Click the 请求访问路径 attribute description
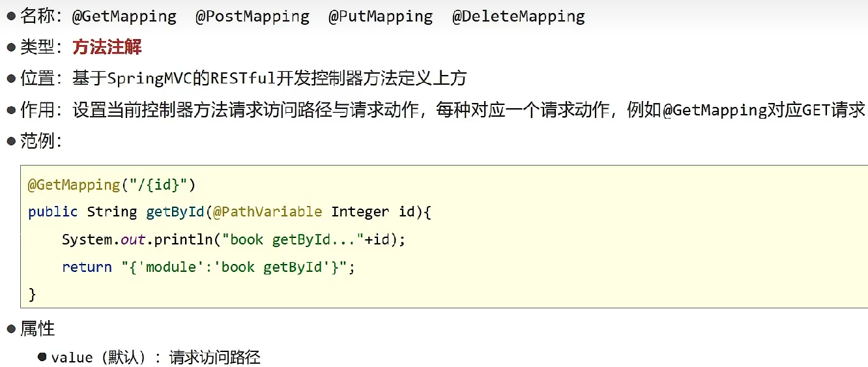 [214, 357]
